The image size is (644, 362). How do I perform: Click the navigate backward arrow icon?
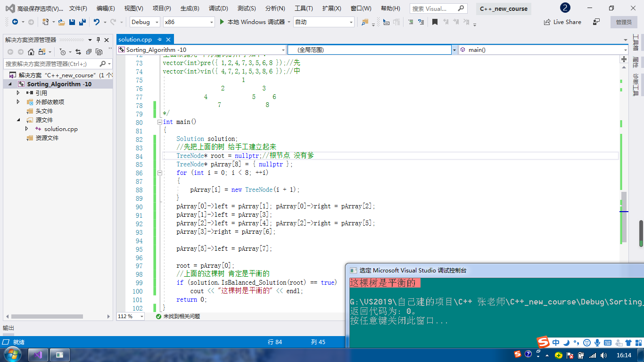(15, 22)
